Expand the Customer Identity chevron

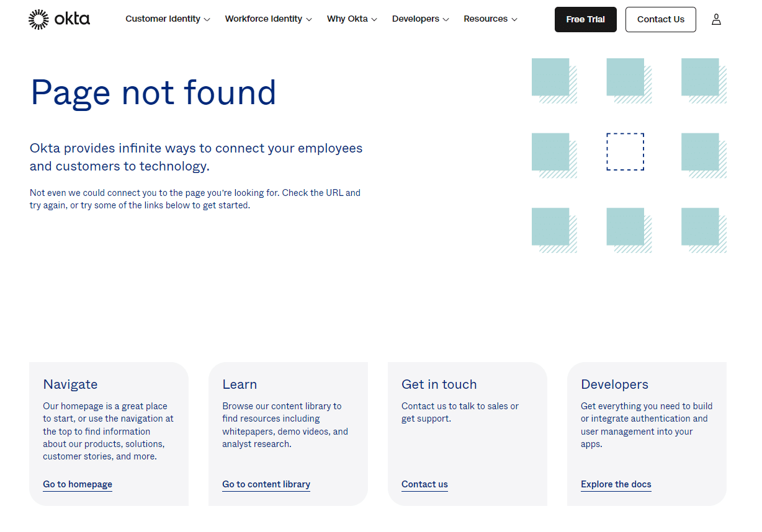click(x=207, y=19)
